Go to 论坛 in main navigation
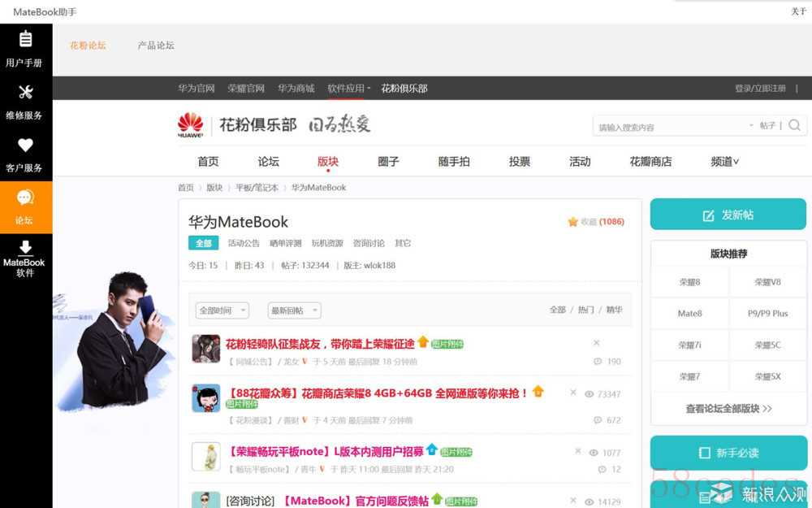 coord(268,162)
